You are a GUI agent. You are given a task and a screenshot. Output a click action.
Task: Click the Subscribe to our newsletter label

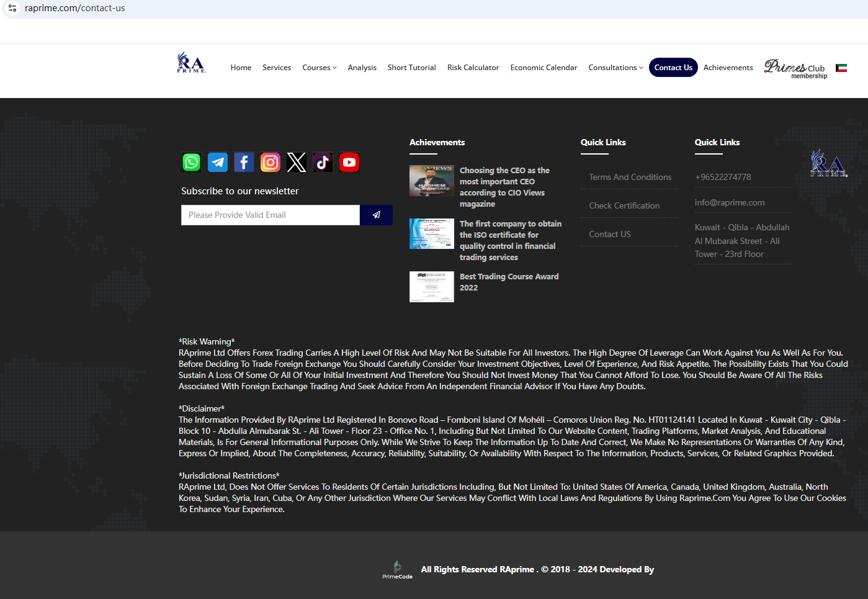pos(240,191)
